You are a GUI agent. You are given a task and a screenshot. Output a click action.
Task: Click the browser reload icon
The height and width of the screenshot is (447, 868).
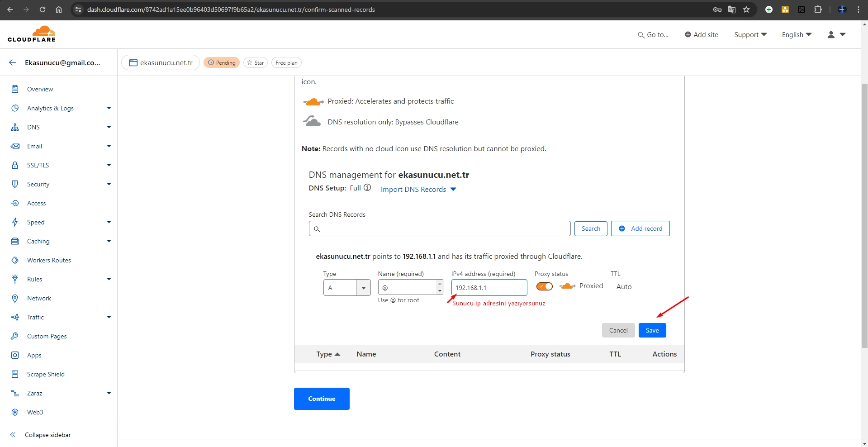click(43, 10)
